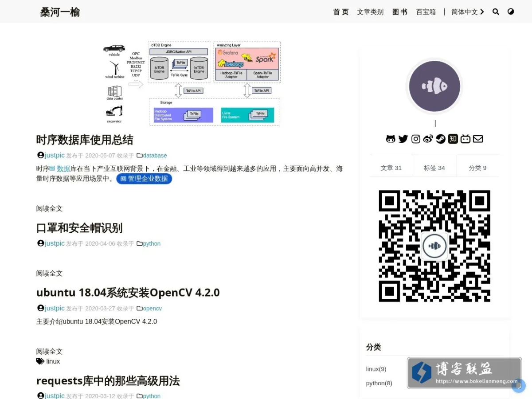532x399 pixels.
Task: Open 百宝箱 navigation item
Action: tap(426, 12)
